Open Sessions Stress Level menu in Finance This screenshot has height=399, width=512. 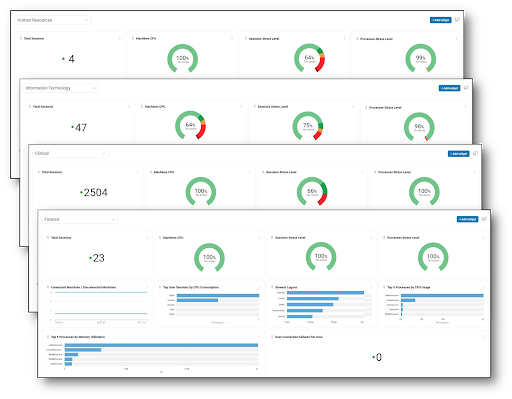371,238
